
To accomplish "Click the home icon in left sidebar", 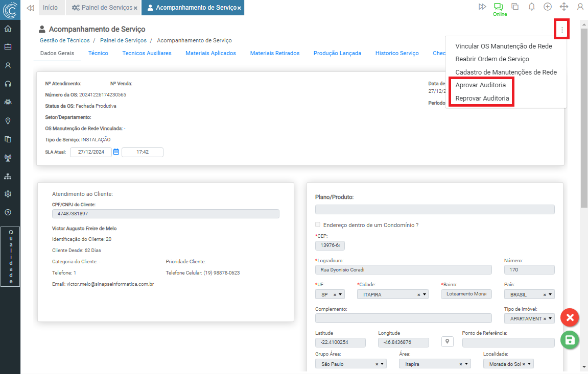I will pyautogui.click(x=8, y=29).
